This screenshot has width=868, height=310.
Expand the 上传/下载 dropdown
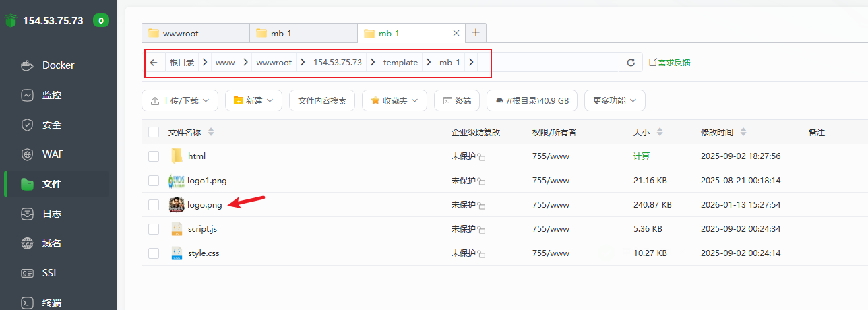pos(180,101)
